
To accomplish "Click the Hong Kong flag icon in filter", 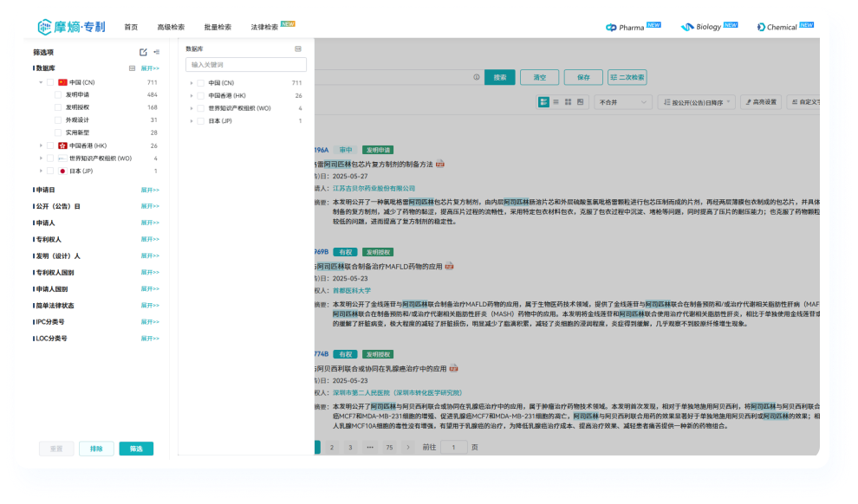I will [62, 146].
